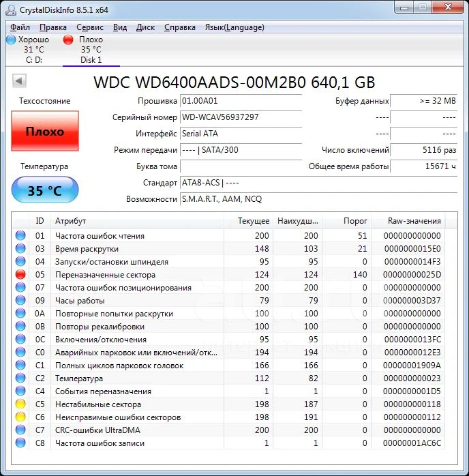Click the red Плохо status circle icon
Image resolution: width=469 pixels, height=476 pixels.
[x=68, y=40]
